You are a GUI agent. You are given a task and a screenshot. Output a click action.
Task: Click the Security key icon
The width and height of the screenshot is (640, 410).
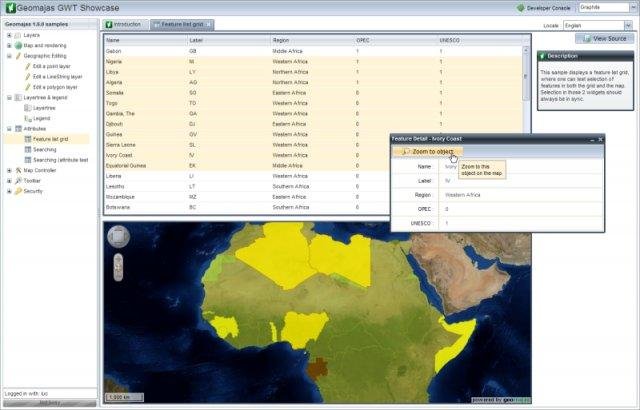[x=18, y=191]
